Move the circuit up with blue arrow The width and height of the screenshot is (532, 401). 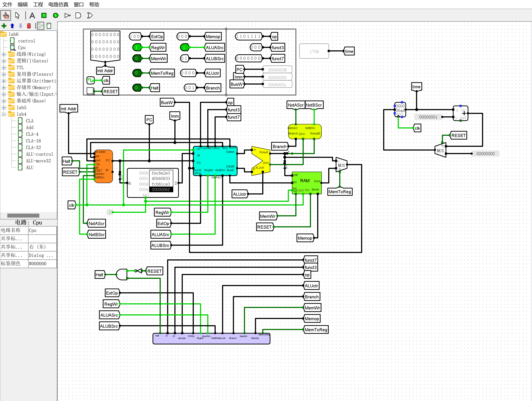tap(12, 26)
